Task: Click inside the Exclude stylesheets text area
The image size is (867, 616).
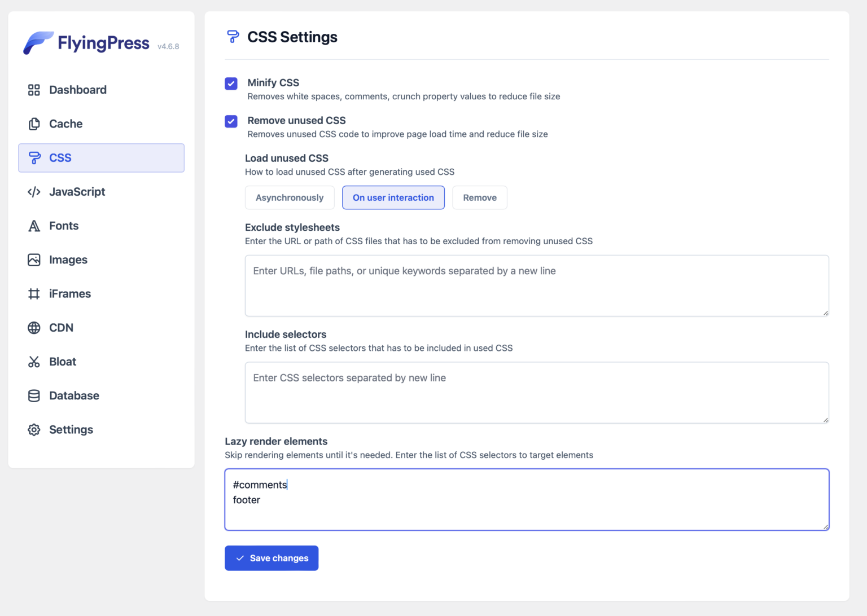Action: [536, 285]
